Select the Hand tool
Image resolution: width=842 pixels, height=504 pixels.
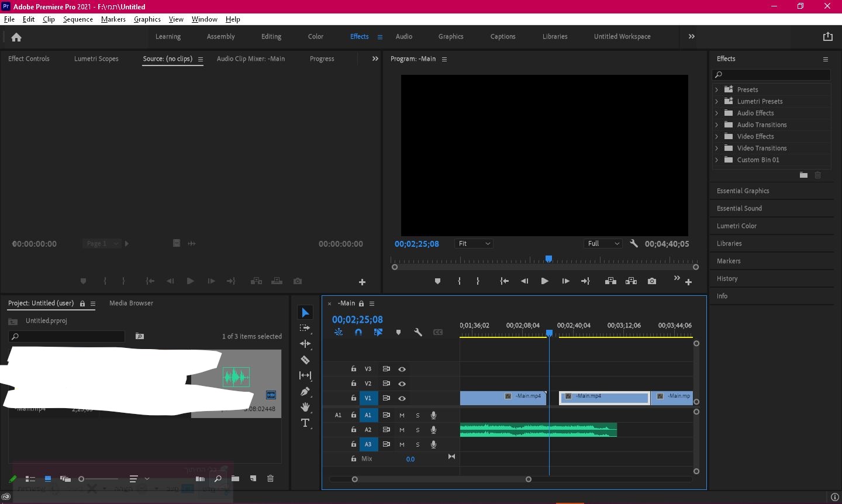click(305, 407)
